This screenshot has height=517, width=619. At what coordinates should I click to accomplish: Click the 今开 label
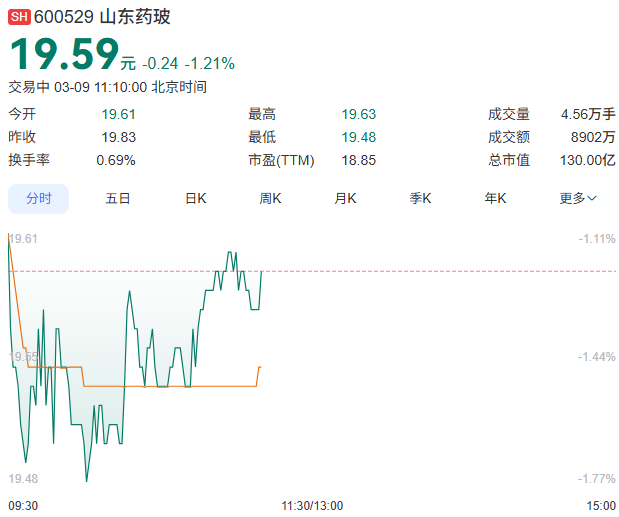point(22,114)
